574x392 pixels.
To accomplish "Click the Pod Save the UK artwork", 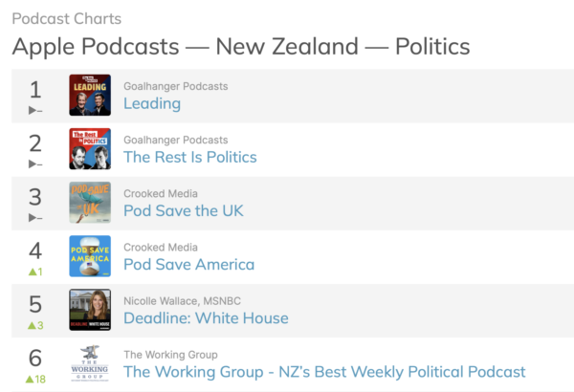I will 90,203.
